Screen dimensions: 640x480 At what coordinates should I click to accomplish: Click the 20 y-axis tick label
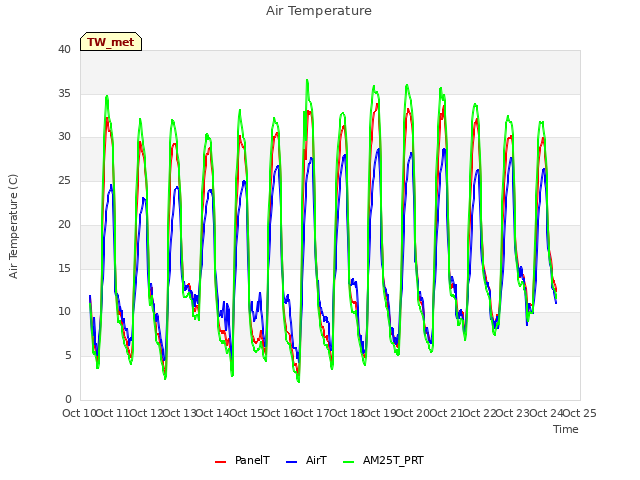[x=64, y=224]
